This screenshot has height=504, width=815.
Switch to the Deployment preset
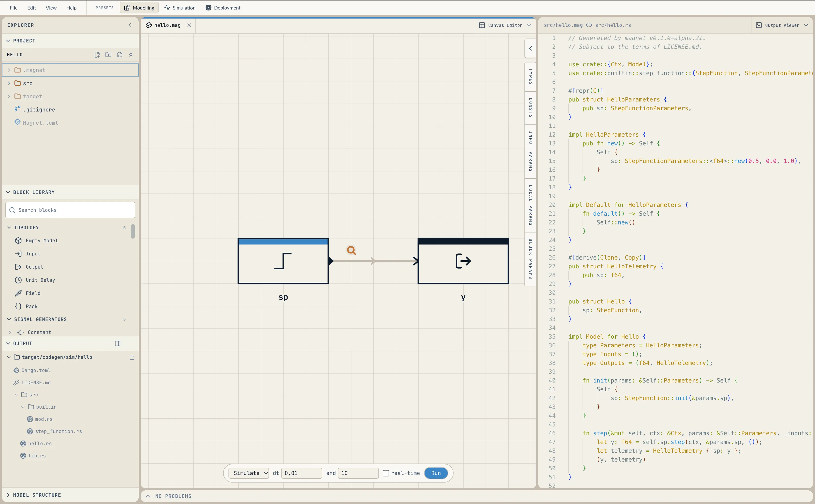223,8
